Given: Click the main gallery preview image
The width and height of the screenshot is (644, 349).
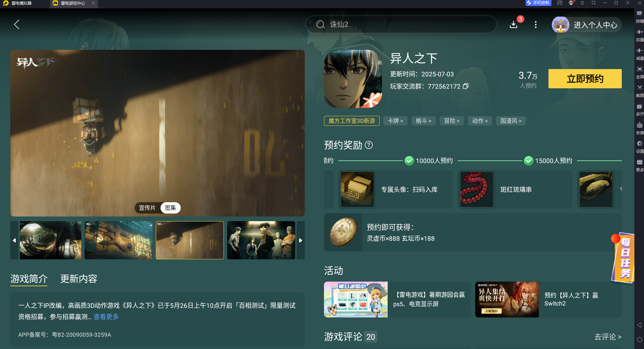Looking at the screenshot, I should click(158, 133).
